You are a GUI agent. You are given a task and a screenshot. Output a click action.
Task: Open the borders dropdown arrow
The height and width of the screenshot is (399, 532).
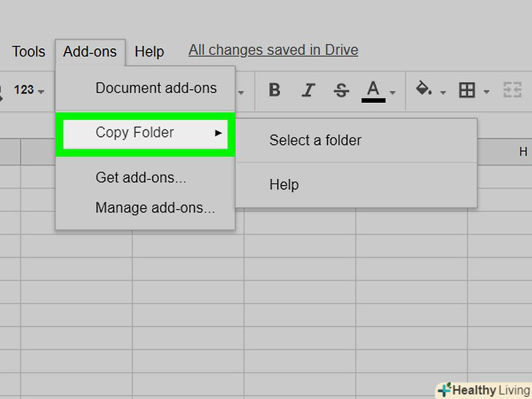[486, 92]
